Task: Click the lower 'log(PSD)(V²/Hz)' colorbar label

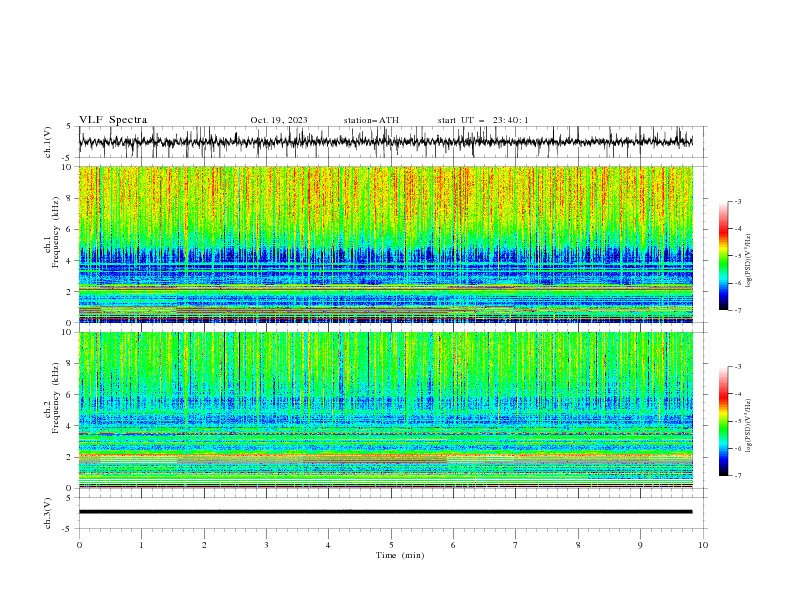Action: tap(749, 425)
